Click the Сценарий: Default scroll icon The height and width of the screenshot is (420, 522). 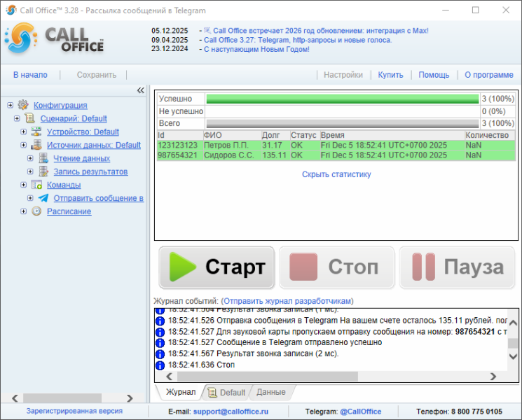(x=30, y=118)
